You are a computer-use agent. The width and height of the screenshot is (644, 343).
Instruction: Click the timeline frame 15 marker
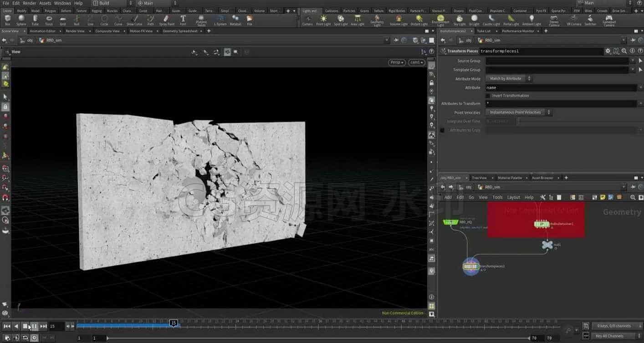click(x=173, y=323)
